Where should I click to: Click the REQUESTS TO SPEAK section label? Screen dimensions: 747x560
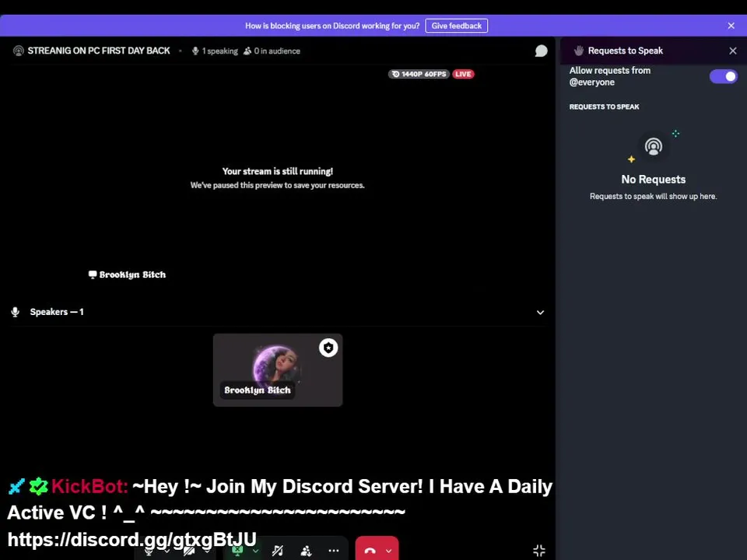(604, 107)
